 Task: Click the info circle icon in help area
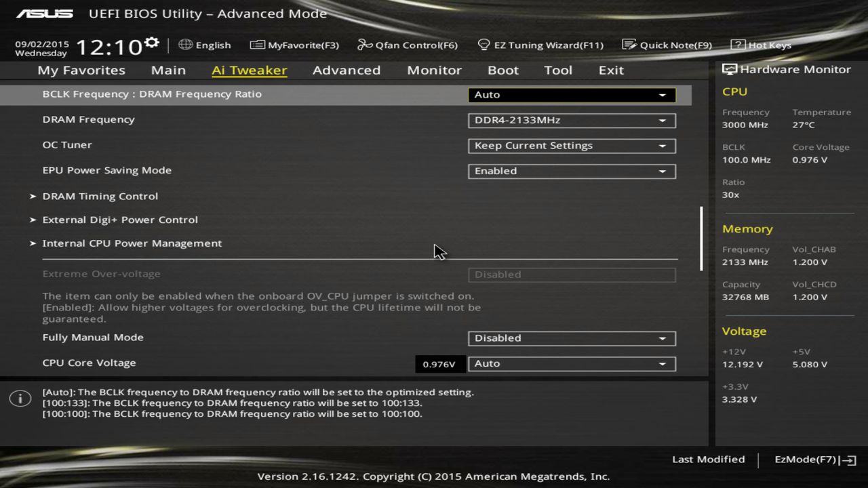(x=20, y=399)
